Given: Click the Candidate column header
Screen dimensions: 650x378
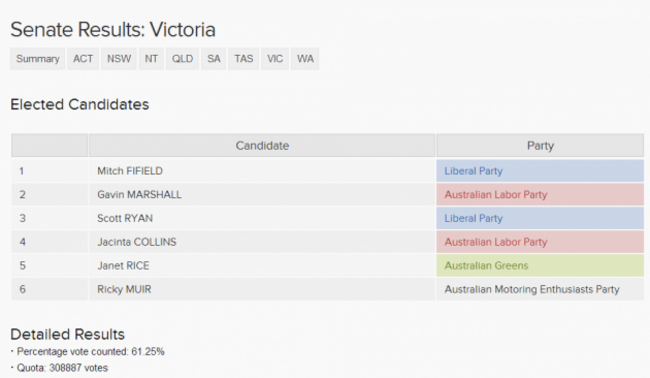Looking at the screenshot, I should point(262,145).
